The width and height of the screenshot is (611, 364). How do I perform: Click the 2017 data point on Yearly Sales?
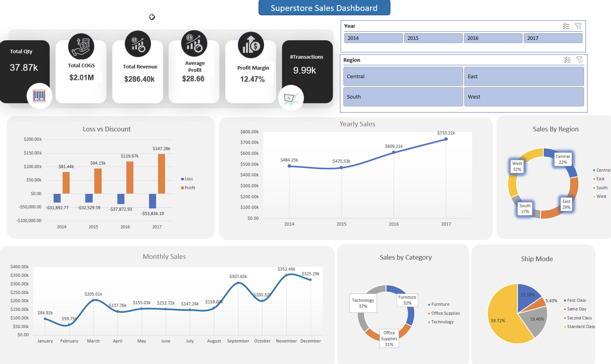tap(446, 139)
